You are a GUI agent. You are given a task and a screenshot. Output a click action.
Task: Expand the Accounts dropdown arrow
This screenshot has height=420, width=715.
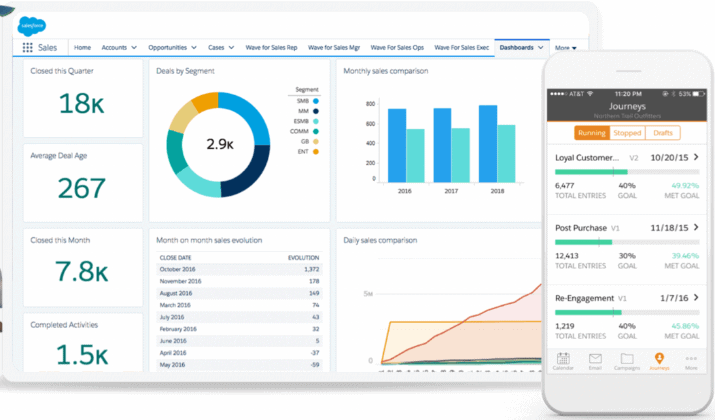click(x=134, y=47)
